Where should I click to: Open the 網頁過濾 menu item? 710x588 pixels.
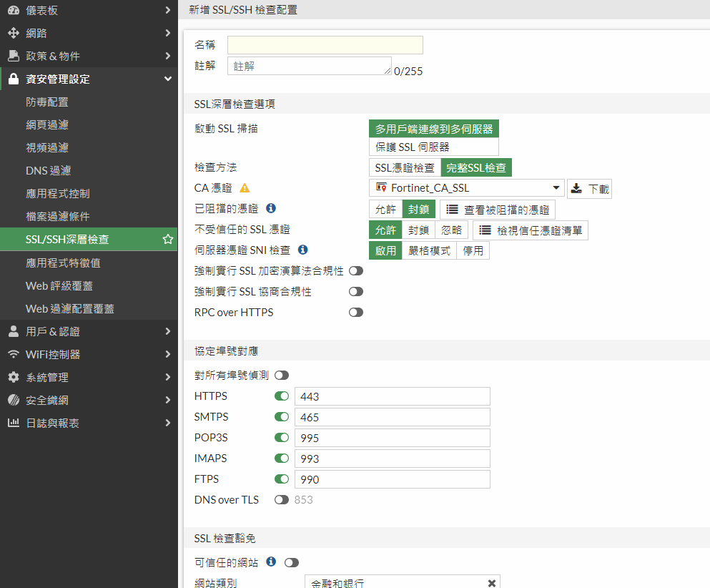(47, 125)
